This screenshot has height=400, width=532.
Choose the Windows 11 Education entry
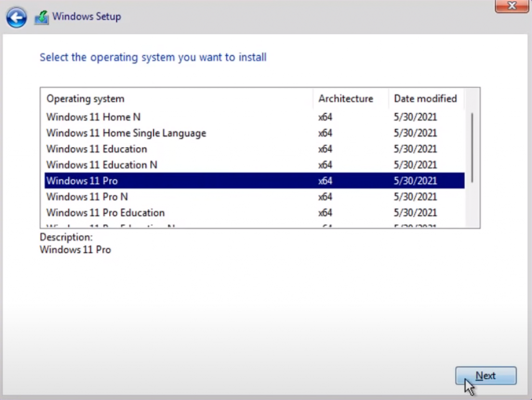tap(255, 149)
